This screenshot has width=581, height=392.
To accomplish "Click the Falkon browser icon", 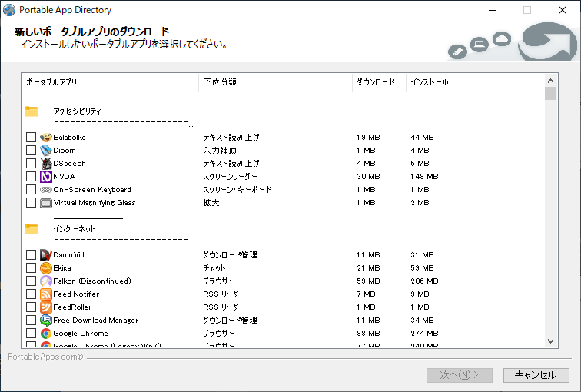I will [46, 281].
